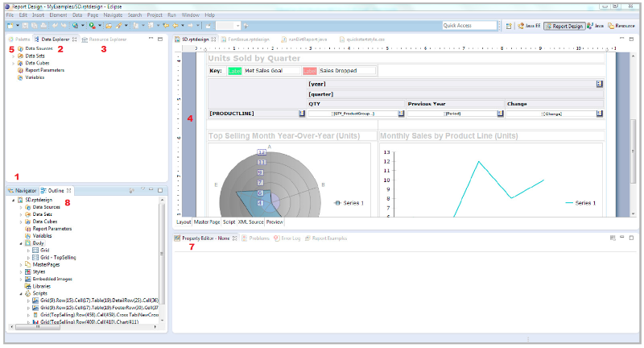Collapse the Body node in Outline
The width and height of the screenshot is (644, 348).
click(x=21, y=243)
